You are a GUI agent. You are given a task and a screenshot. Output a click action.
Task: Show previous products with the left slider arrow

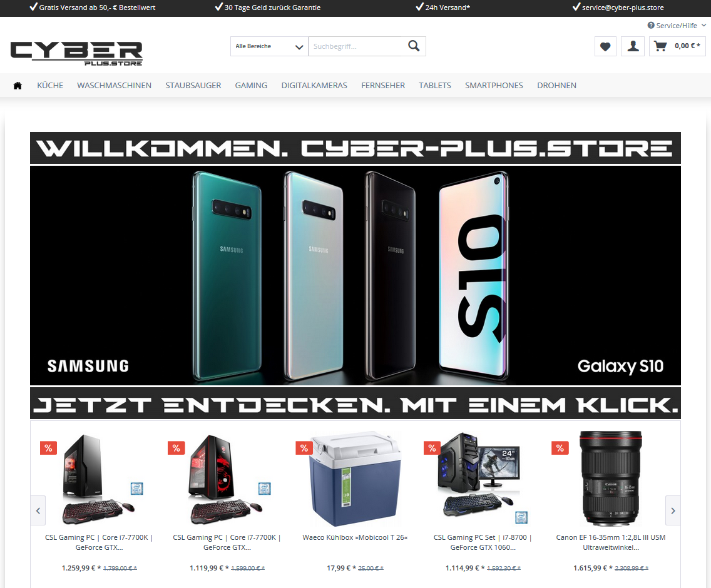[x=38, y=510]
